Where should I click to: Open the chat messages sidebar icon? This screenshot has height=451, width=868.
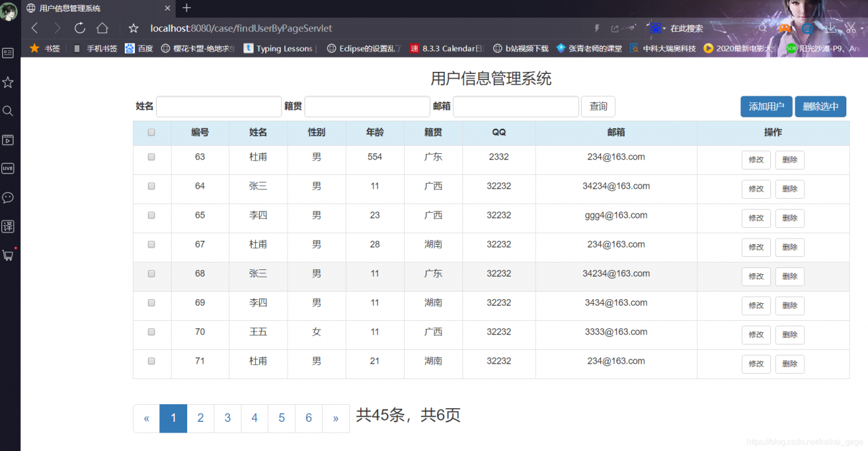(7, 197)
